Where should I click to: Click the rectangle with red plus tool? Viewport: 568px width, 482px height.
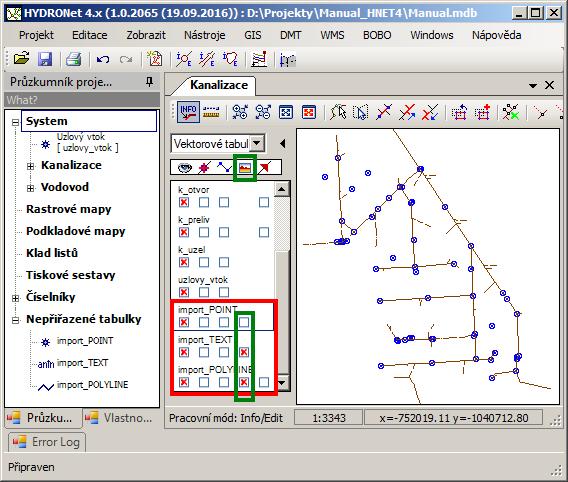point(483,112)
